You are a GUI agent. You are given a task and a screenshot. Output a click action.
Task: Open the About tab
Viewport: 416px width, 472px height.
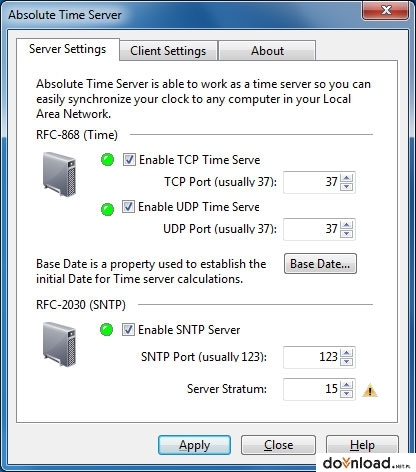267,51
